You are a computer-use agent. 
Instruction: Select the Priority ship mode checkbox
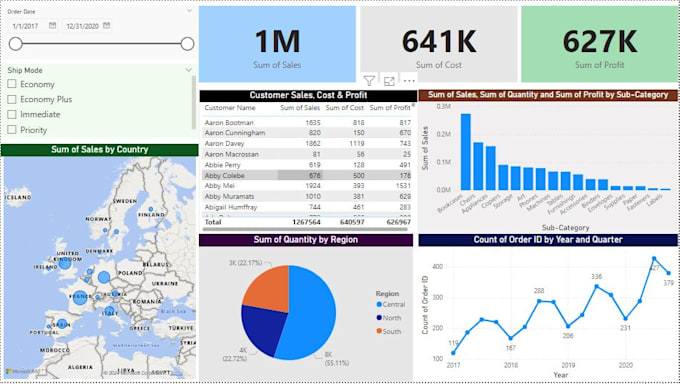click(12, 130)
